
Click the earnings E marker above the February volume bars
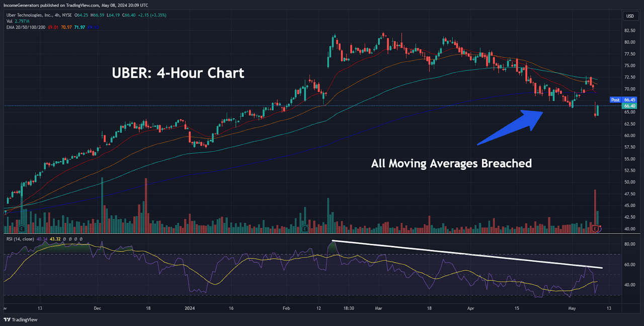click(305, 228)
